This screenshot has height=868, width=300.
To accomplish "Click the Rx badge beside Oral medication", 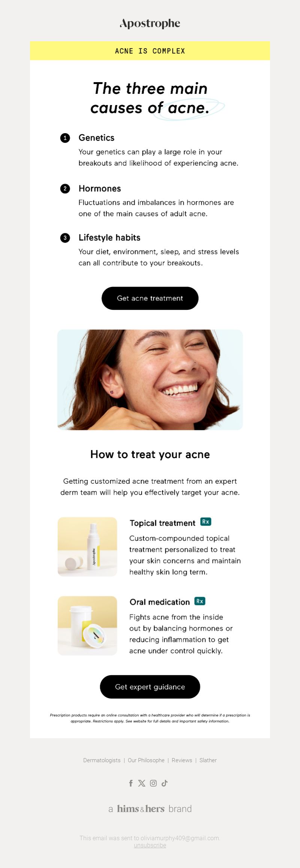I will tap(200, 601).
